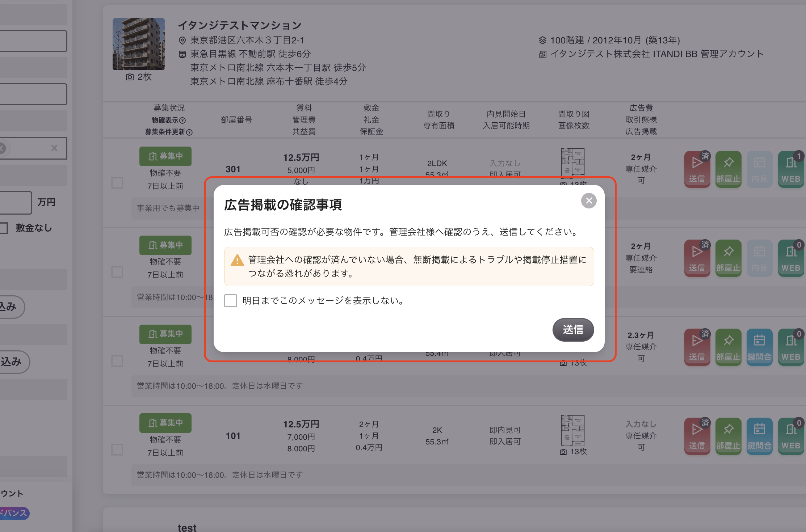Clear sidebar field with the x icon

(54, 148)
